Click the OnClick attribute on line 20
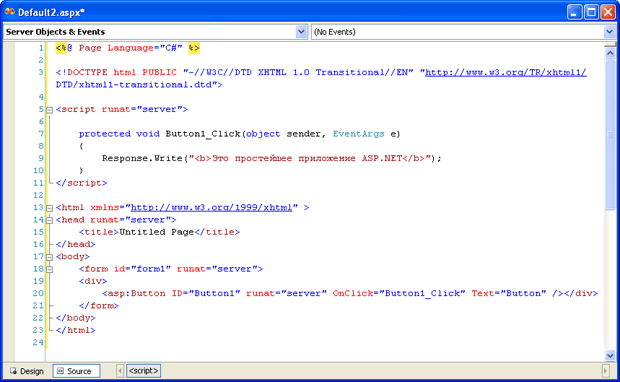 click(353, 293)
